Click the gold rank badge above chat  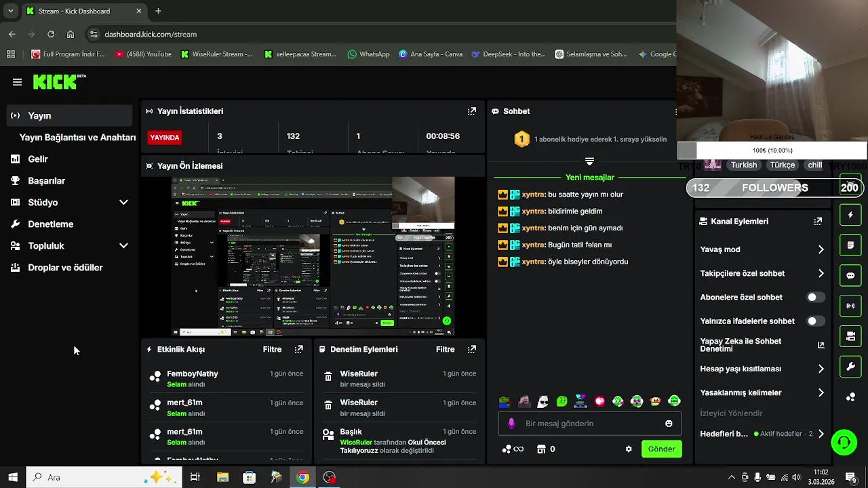click(521, 140)
